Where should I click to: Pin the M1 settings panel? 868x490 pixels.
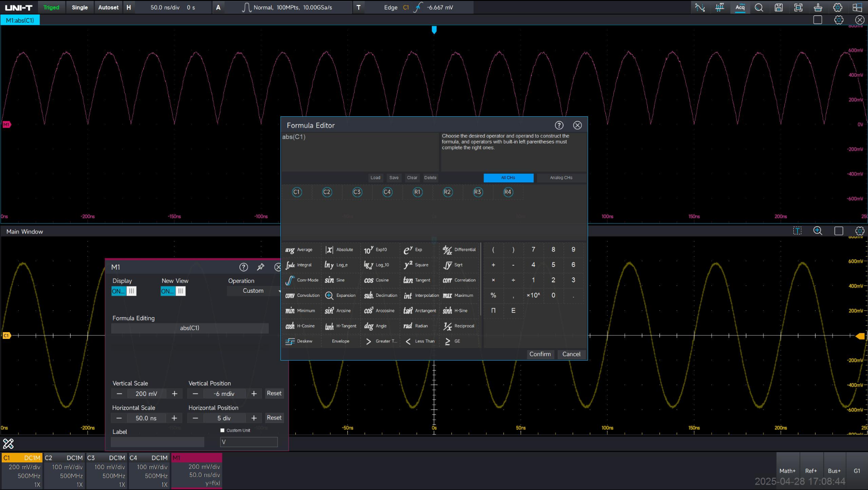(261, 267)
